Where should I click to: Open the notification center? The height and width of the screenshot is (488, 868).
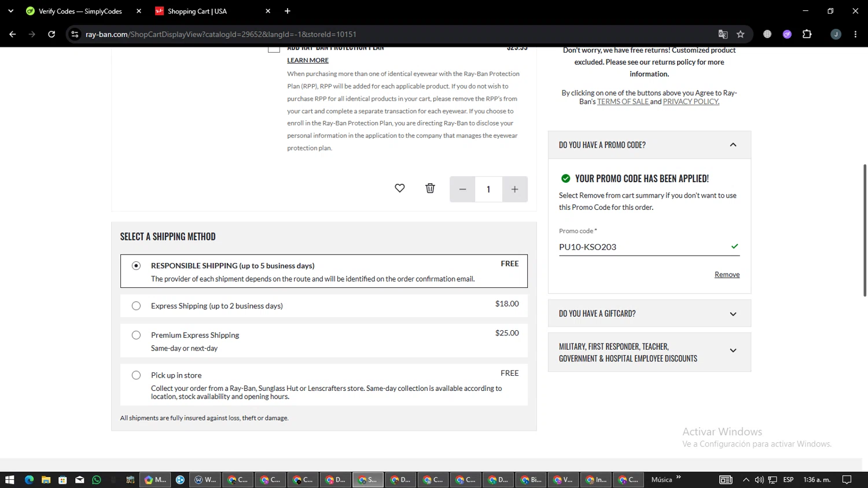(x=847, y=480)
